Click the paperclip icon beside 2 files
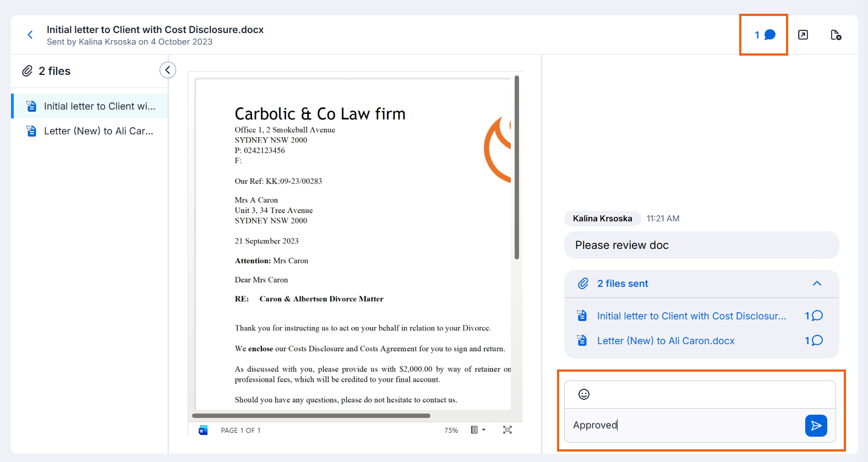This screenshot has height=462, width=868. 28,71
